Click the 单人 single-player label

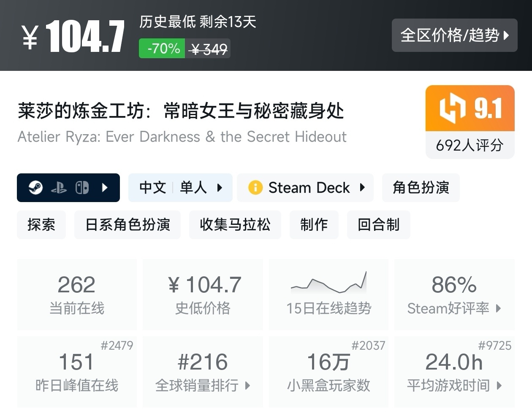tap(193, 187)
